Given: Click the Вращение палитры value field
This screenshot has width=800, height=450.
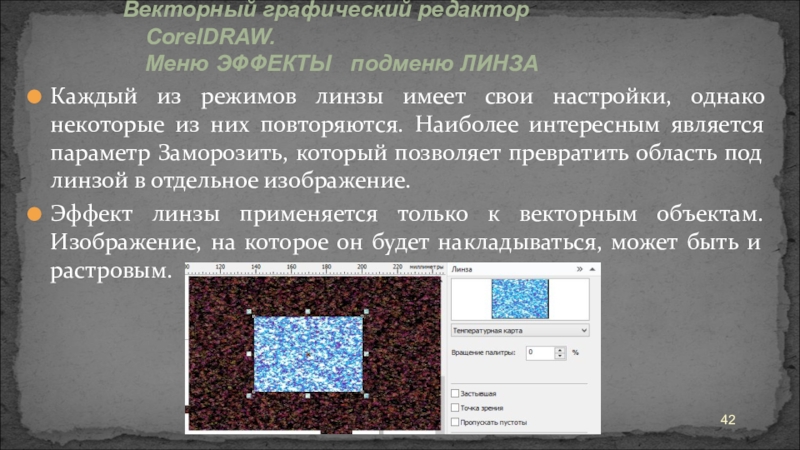Looking at the screenshot, I should point(540,353).
